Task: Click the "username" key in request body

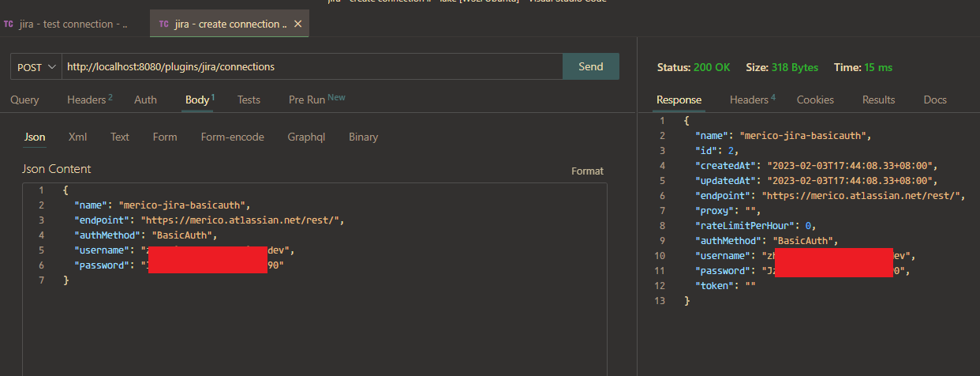Action: [x=101, y=250]
